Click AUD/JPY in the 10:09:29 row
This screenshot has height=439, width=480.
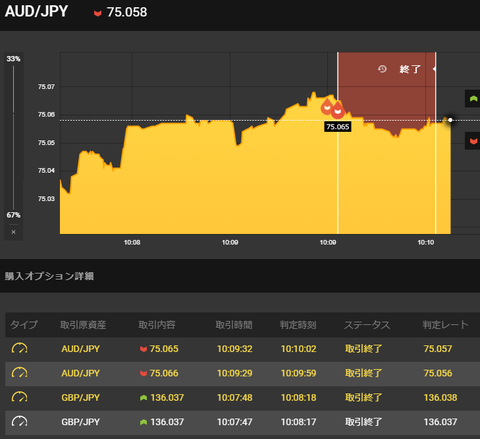click(x=80, y=373)
